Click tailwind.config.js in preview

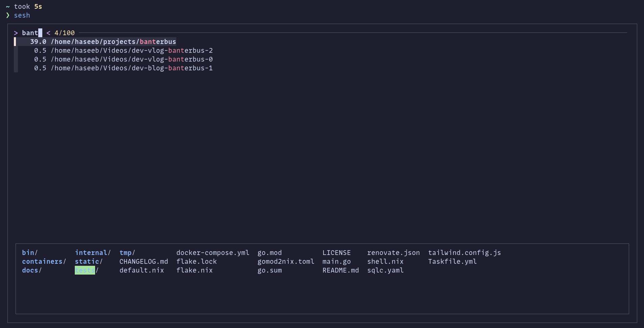point(465,253)
